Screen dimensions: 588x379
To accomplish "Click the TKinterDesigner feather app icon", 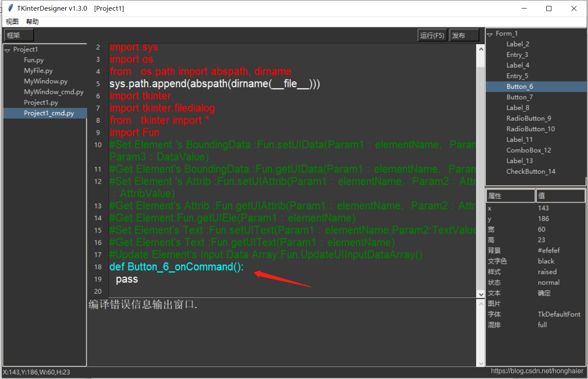I will (11, 8).
